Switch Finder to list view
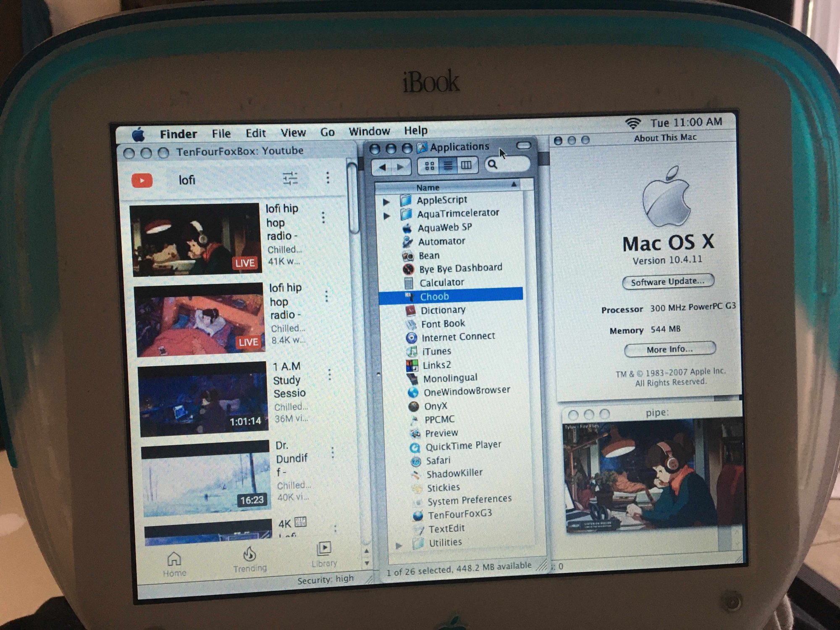This screenshot has width=840, height=630. (x=448, y=166)
